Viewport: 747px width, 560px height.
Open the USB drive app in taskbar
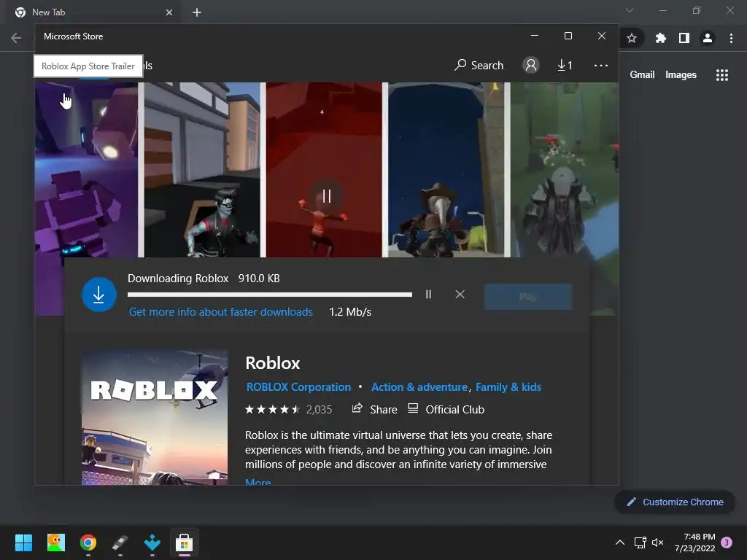click(120, 542)
